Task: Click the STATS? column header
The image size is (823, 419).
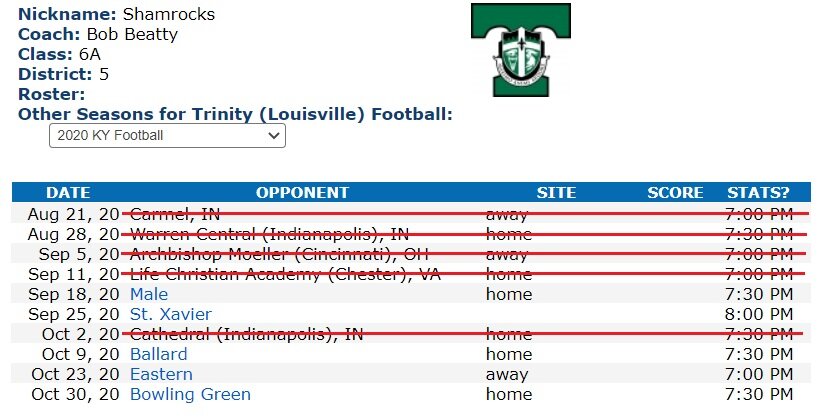Action: point(758,192)
